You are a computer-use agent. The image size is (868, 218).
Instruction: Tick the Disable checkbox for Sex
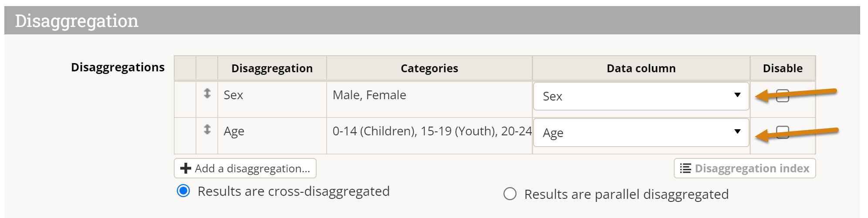(783, 96)
